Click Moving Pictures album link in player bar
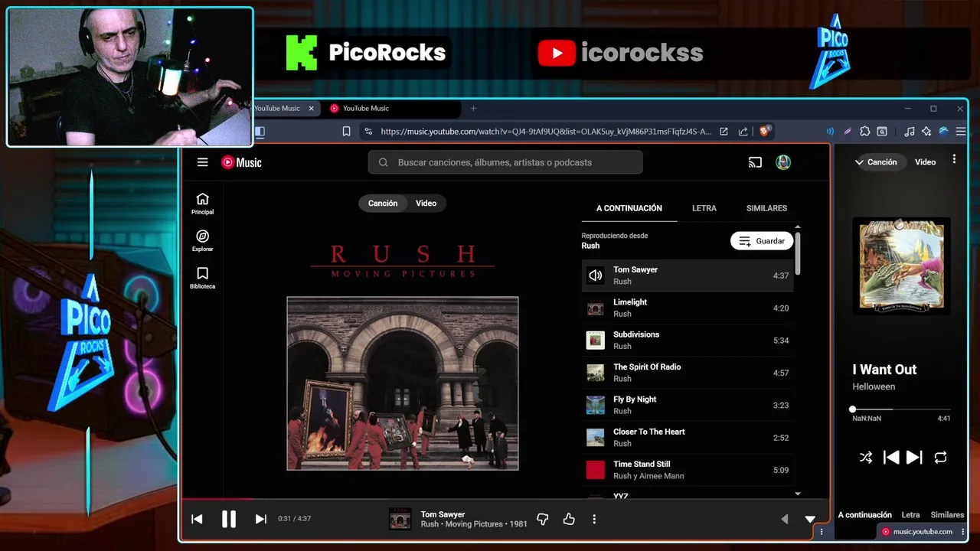Viewport: 980px width, 551px height. click(474, 524)
